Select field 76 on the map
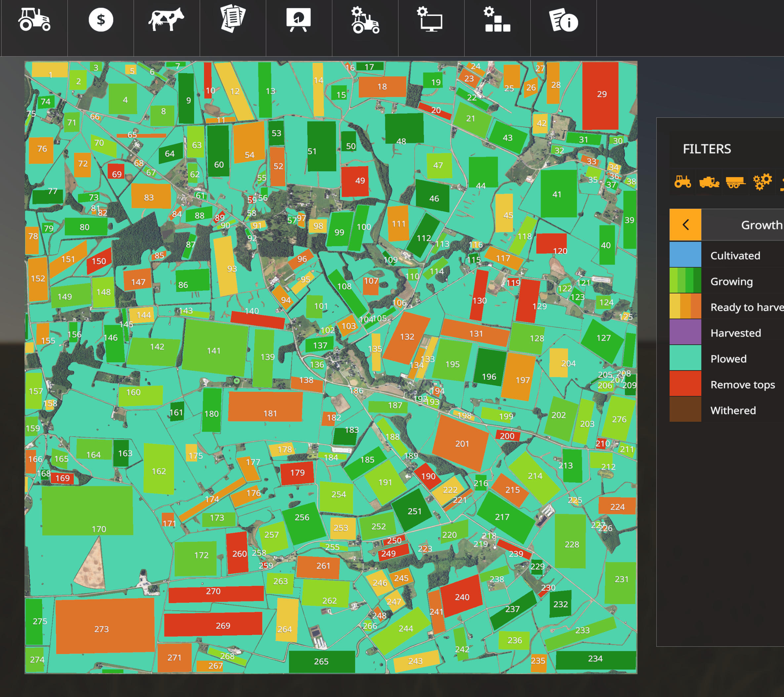 click(x=41, y=150)
